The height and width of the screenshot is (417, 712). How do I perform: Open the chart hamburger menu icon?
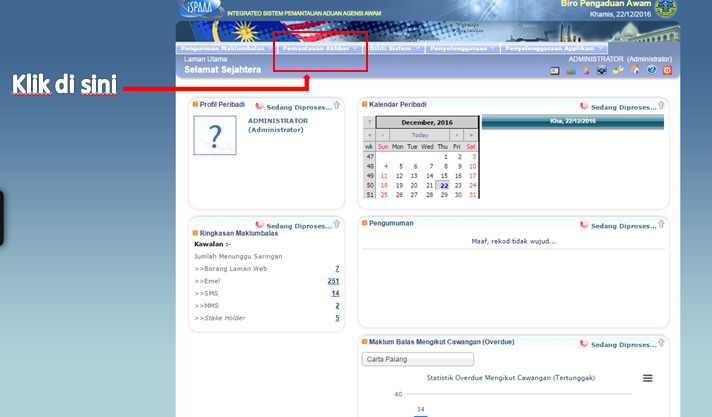tap(648, 378)
